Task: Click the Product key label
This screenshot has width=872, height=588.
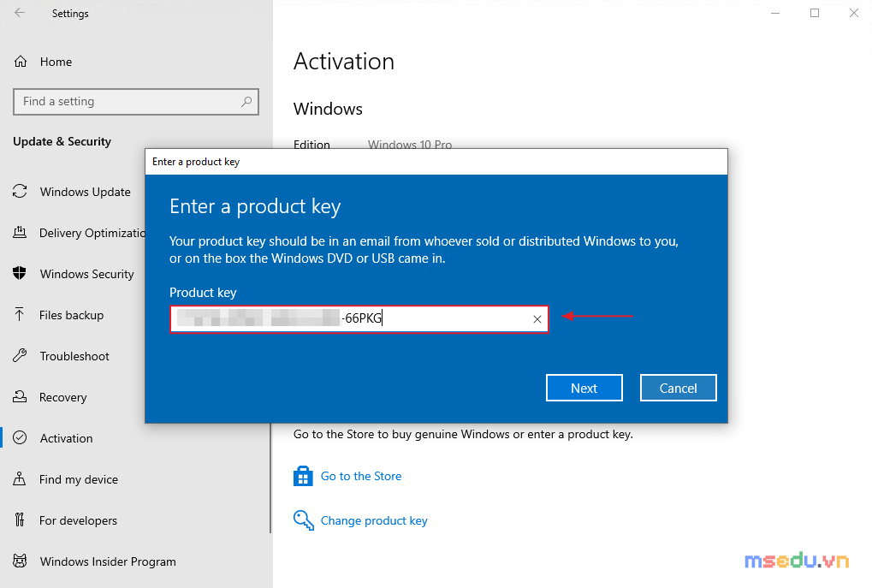Action: tap(203, 293)
